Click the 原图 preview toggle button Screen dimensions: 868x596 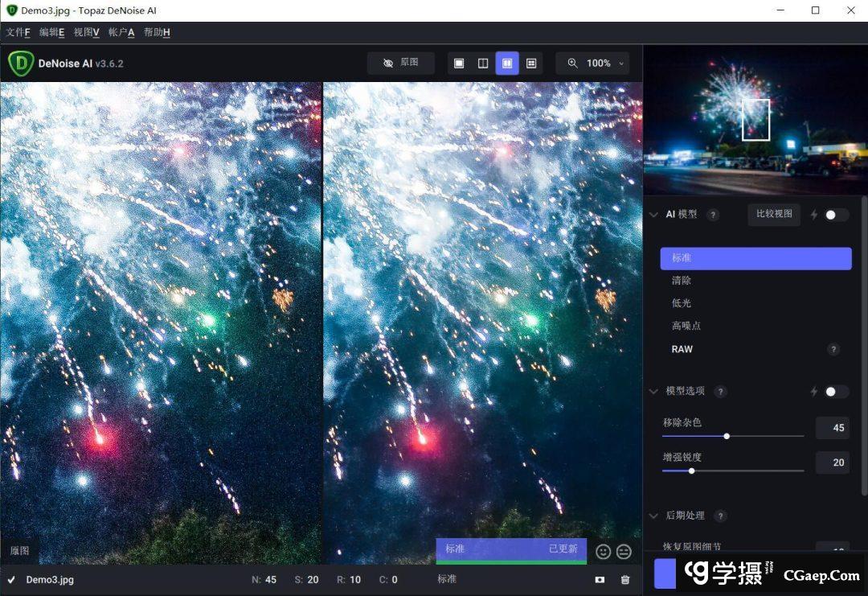point(401,63)
